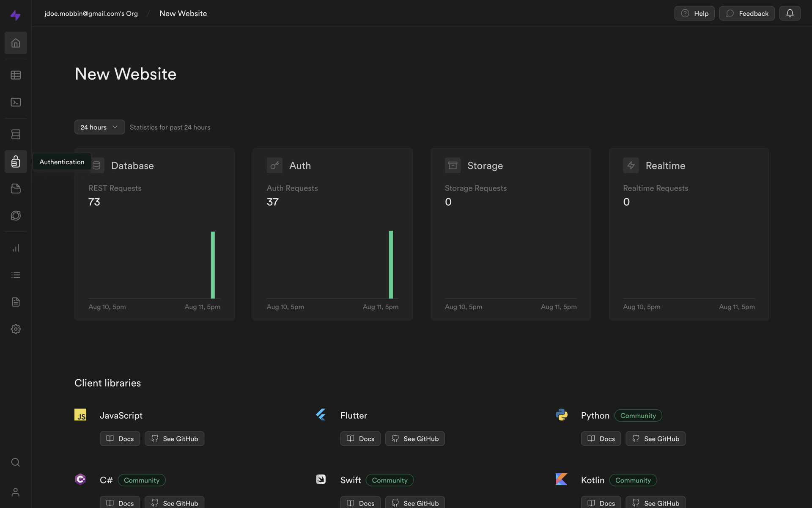
Task: Click the Swift logo
Action: (321, 479)
